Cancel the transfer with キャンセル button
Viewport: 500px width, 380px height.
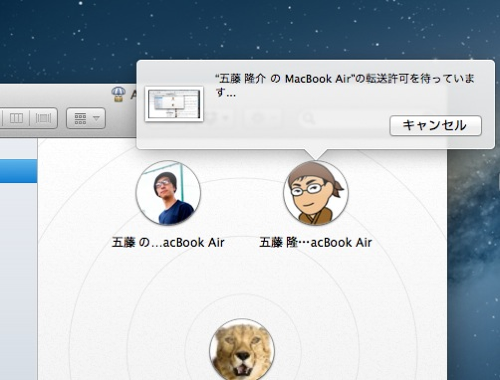pyautogui.click(x=435, y=125)
